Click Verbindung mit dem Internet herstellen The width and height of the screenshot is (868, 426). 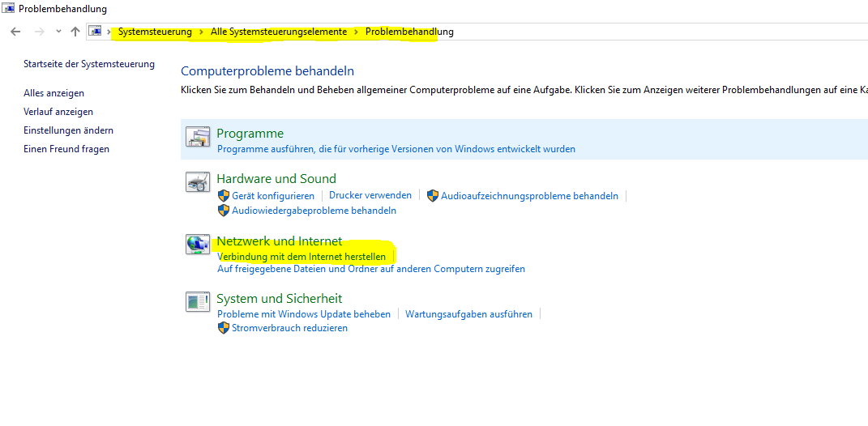[x=301, y=257]
